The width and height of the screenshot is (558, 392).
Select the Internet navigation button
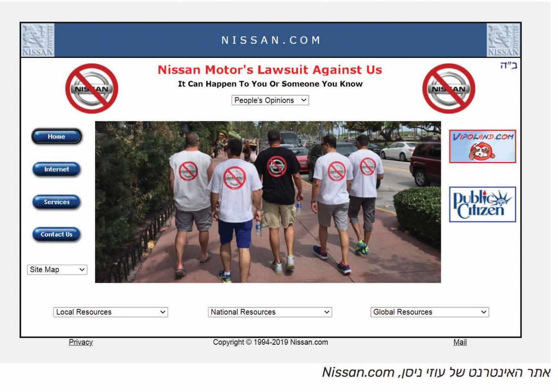(57, 169)
